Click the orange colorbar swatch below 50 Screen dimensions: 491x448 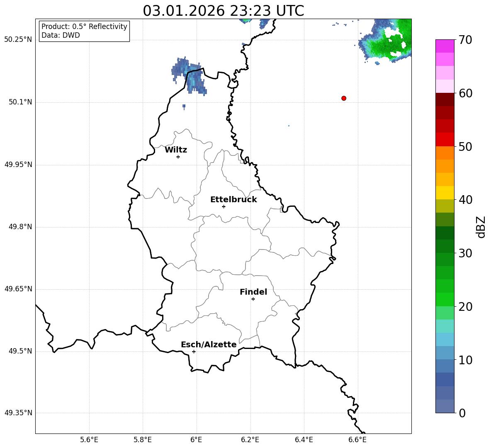[445, 153]
